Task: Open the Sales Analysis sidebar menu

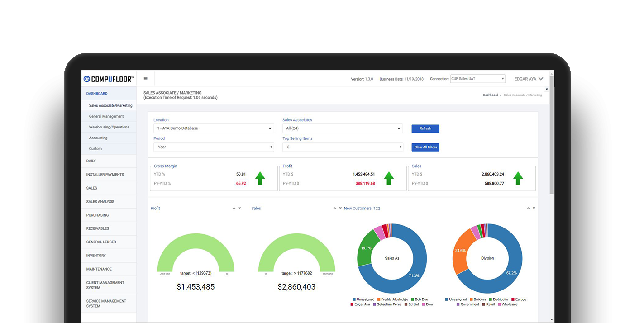Action: click(x=100, y=202)
